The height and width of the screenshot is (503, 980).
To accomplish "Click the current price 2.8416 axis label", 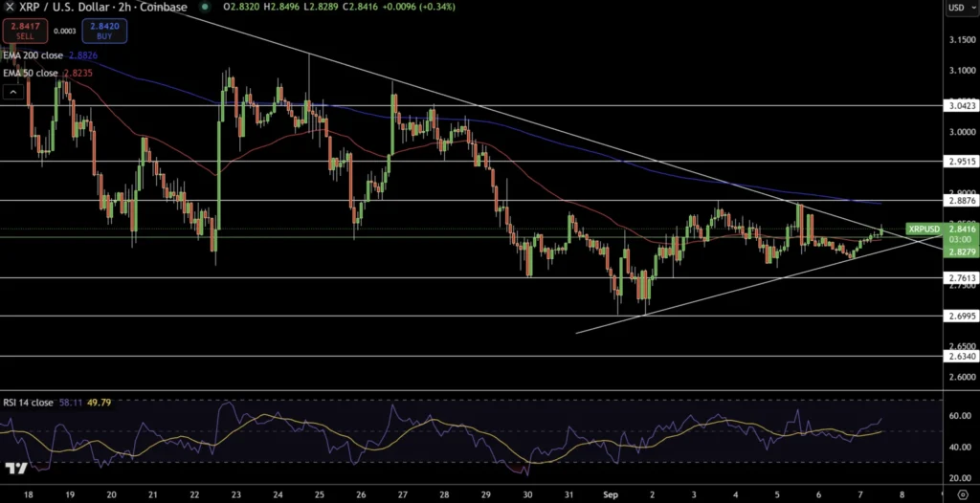I will pos(960,230).
